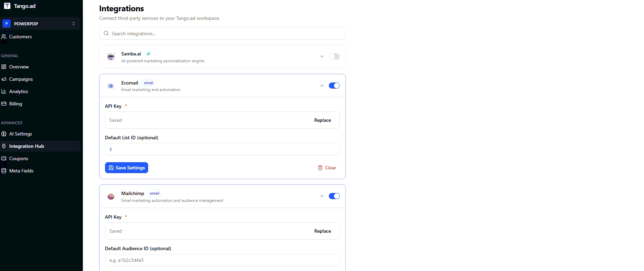Click the Tango.ad brand name
Screen dimensions: 644x271
coord(25,6)
